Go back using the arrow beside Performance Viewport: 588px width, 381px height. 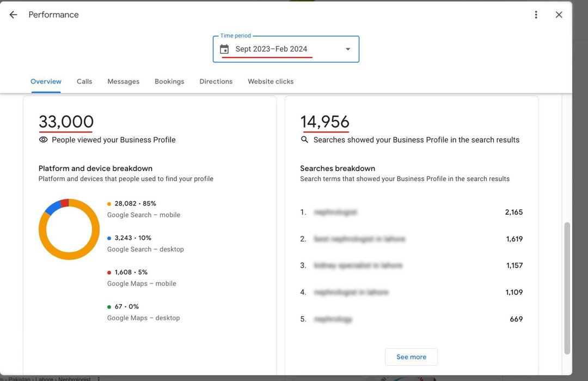tap(13, 15)
